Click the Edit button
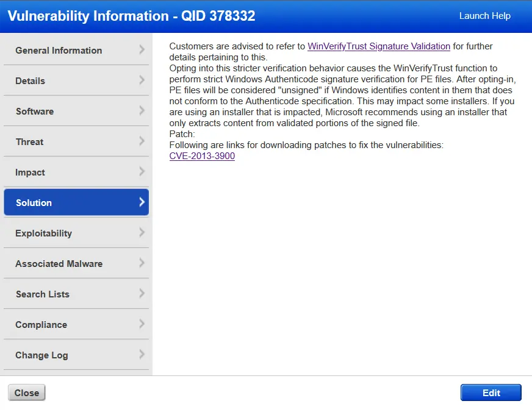532x412 pixels. click(491, 392)
